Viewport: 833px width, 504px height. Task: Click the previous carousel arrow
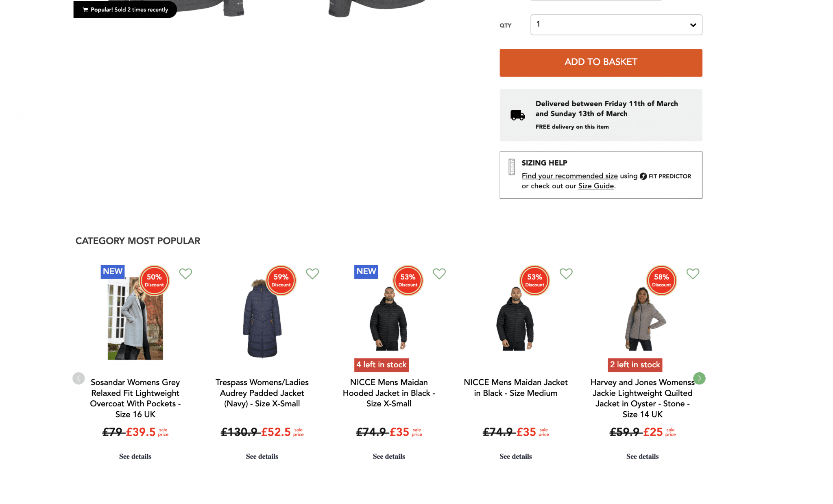[x=79, y=378]
